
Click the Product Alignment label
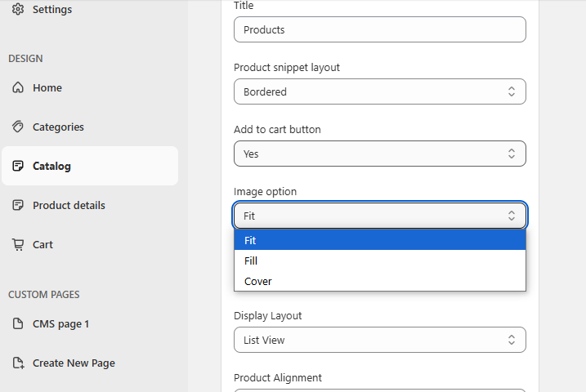click(x=278, y=378)
